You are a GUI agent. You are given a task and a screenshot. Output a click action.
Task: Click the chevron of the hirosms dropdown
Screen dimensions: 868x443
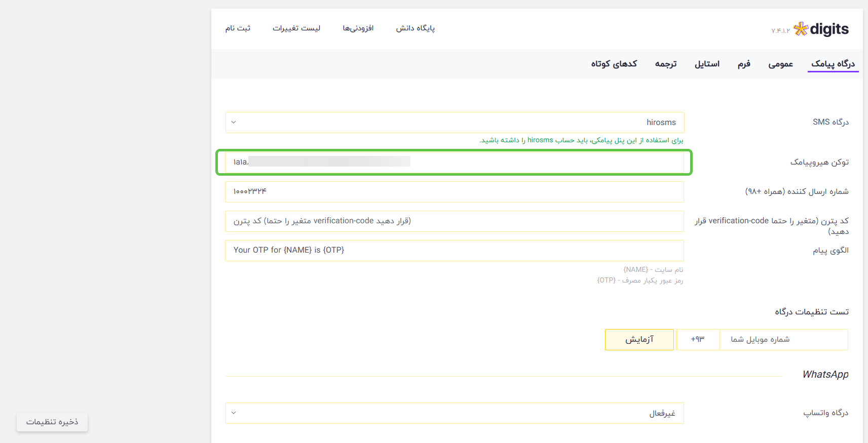click(x=234, y=123)
